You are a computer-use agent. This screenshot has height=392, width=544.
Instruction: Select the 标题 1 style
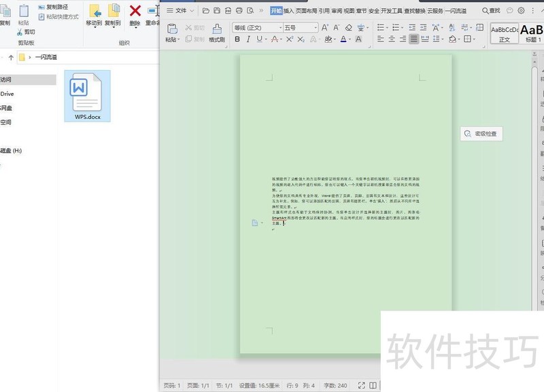pyautogui.click(x=532, y=33)
